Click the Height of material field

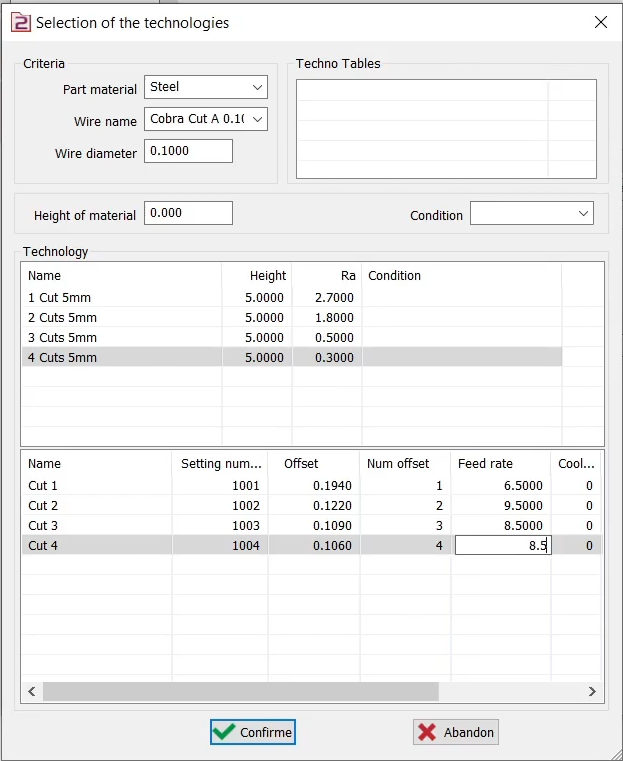[188, 214]
